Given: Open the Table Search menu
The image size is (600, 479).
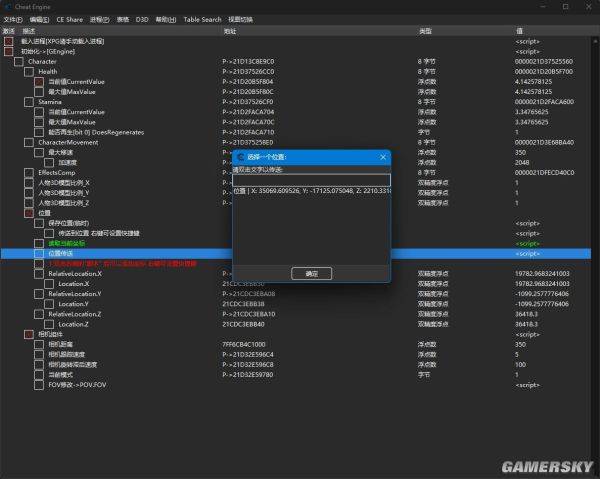Looking at the screenshot, I should pos(202,20).
